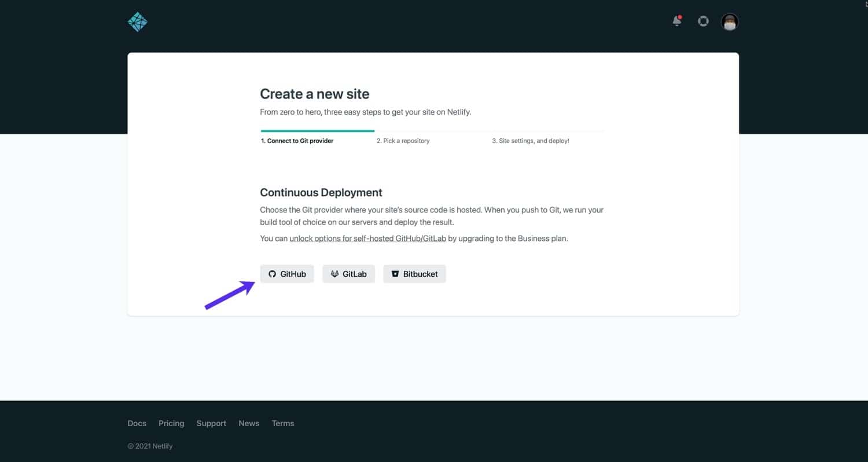Open the Pricing footer link

[x=171, y=423]
